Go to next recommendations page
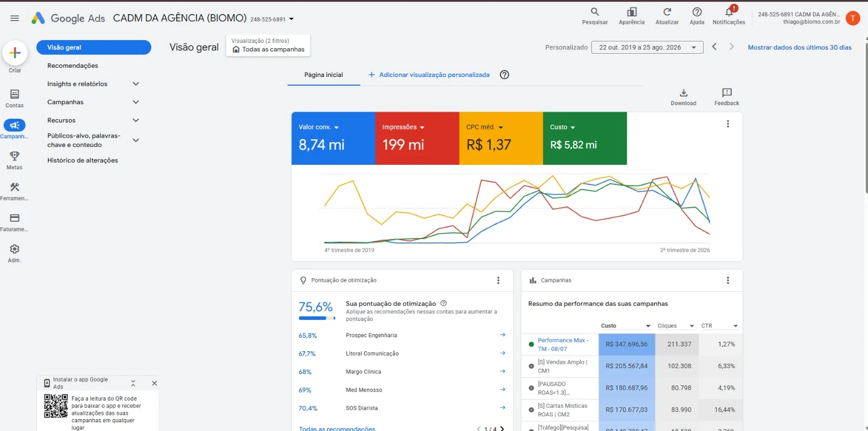This screenshot has width=868, height=431. [502, 428]
